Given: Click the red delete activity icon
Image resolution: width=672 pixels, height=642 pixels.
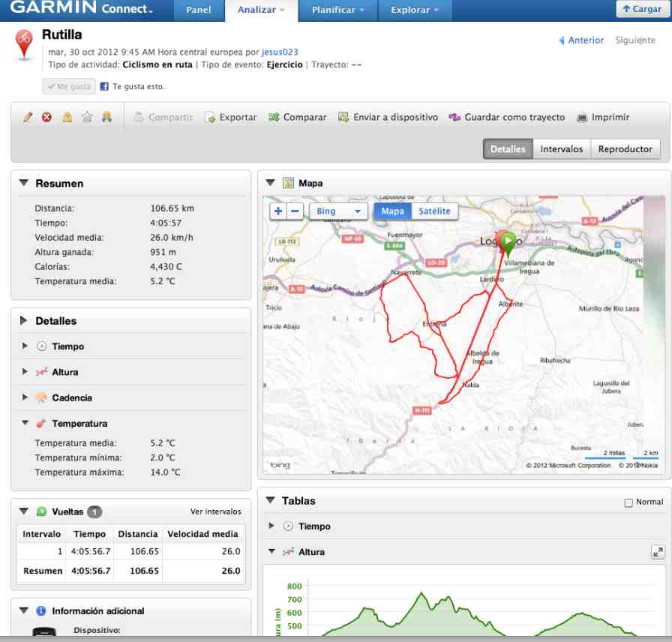Looking at the screenshot, I should (46, 117).
